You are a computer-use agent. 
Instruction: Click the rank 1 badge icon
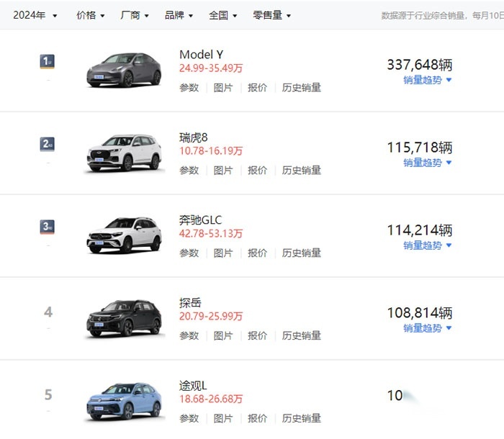48,62
